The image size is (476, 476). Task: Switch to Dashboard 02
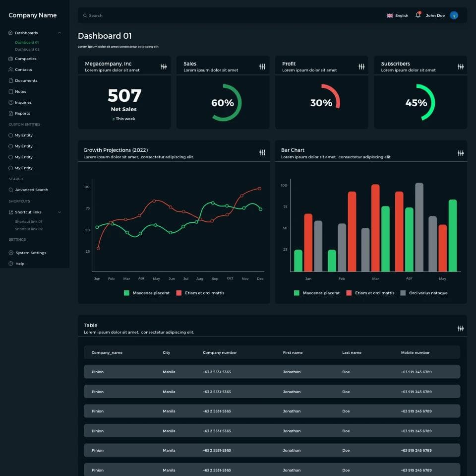[x=28, y=49]
